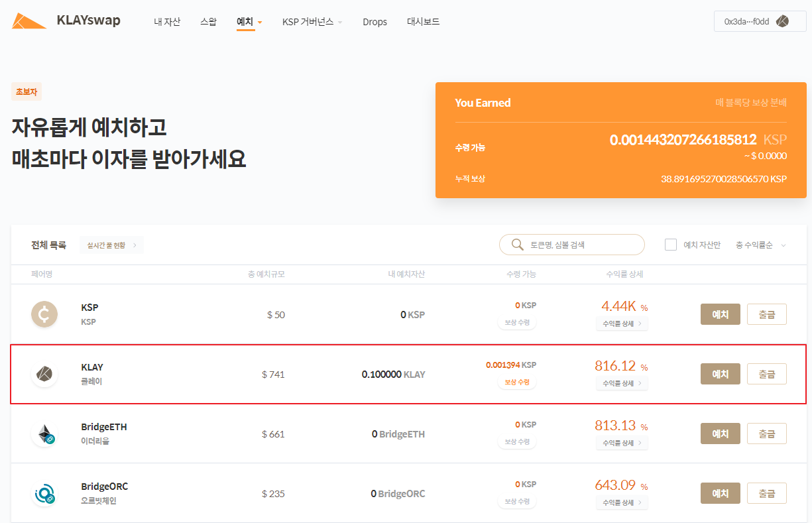Viewport: 812px width, 523px height.
Task: Open the 총 수익률순 sort dropdown
Action: coord(760,245)
